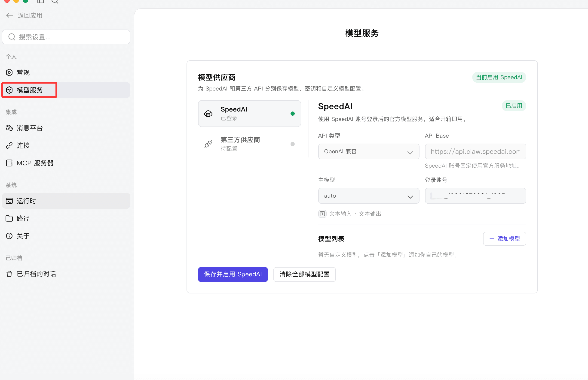Screen dimensions: 588x380
Task: Click the gray status dot on 第三方供应商 card
Action: point(293,144)
